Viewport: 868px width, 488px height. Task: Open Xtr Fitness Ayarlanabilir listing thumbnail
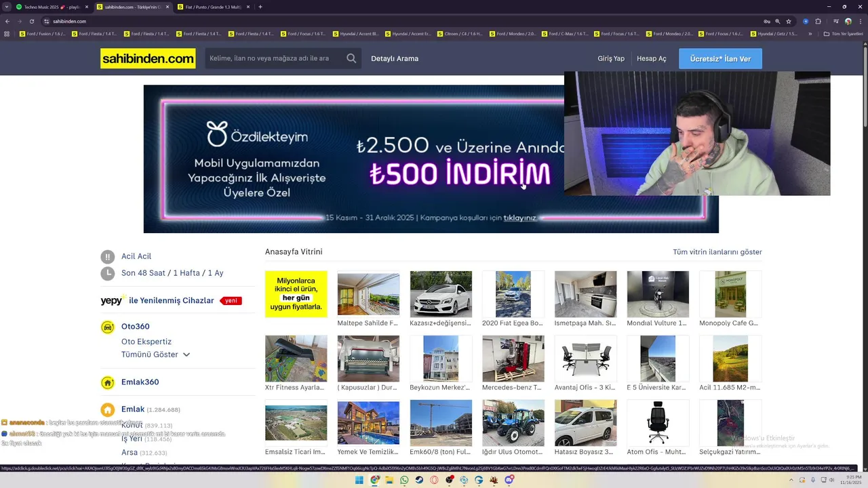coord(296,359)
